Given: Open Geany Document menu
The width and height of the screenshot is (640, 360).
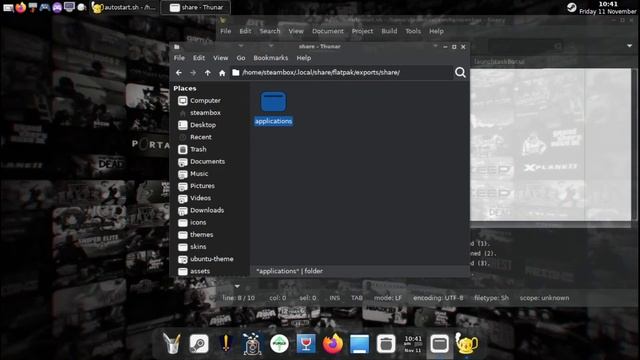Looking at the screenshot, I should pyautogui.click(x=328, y=31).
